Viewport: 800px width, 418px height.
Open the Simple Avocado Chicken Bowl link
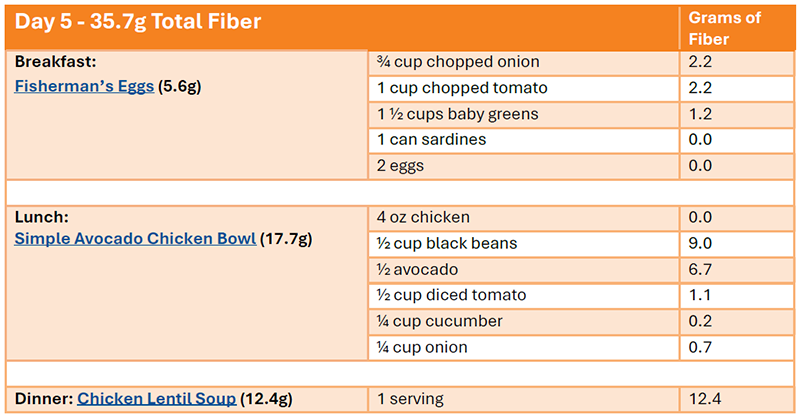coord(135,240)
